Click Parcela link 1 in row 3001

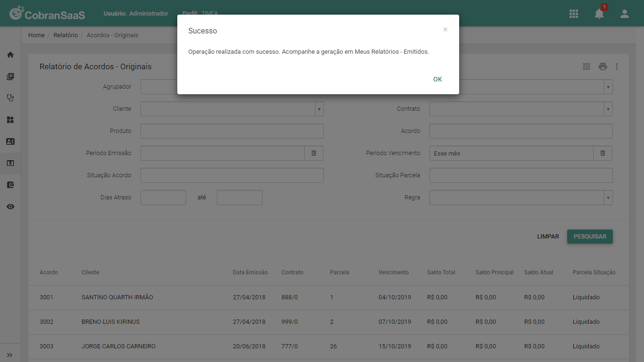(331, 297)
